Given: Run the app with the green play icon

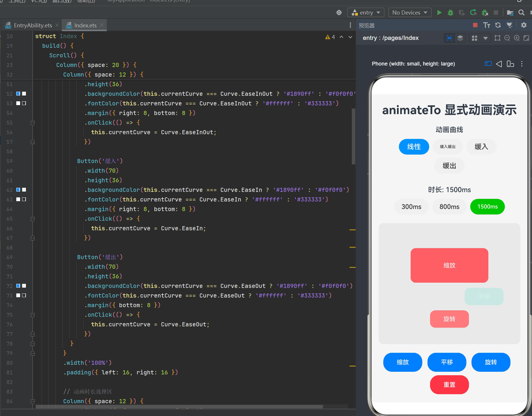Looking at the screenshot, I should [439, 13].
